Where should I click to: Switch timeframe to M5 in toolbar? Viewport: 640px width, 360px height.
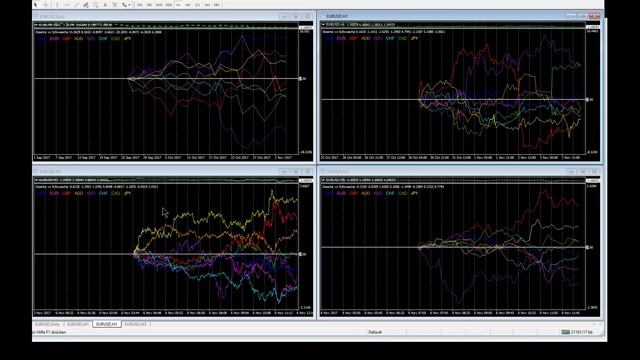(x=149, y=5)
